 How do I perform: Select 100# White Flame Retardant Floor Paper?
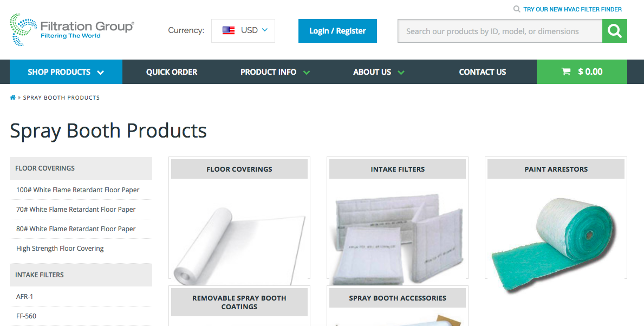pyautogui.click(x=77, y=190)
